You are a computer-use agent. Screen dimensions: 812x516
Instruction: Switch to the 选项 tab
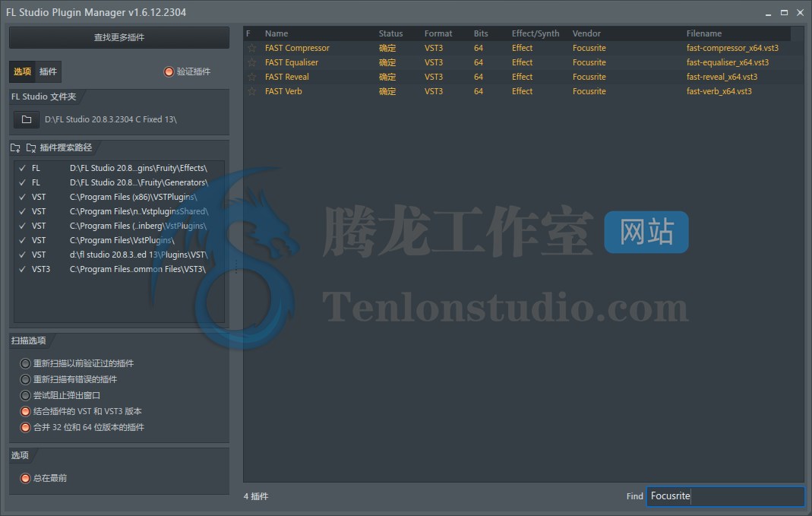tap(22, 72)
